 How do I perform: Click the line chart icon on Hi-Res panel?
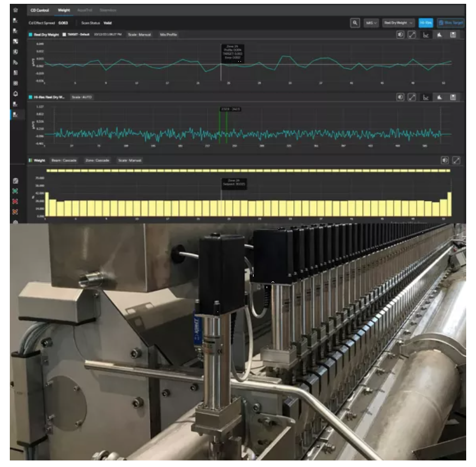point(426,97)
